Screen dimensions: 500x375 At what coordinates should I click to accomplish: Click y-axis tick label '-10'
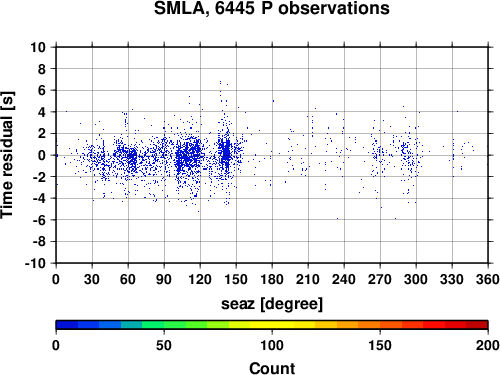point(36,263)
